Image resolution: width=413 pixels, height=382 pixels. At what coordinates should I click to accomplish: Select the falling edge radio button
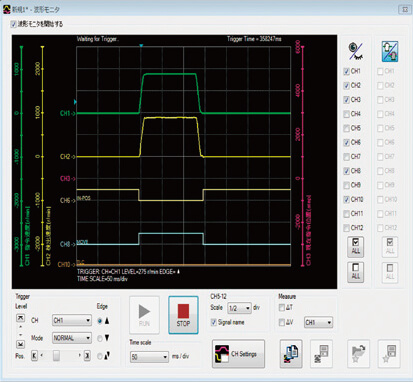[x=100, y=338]
